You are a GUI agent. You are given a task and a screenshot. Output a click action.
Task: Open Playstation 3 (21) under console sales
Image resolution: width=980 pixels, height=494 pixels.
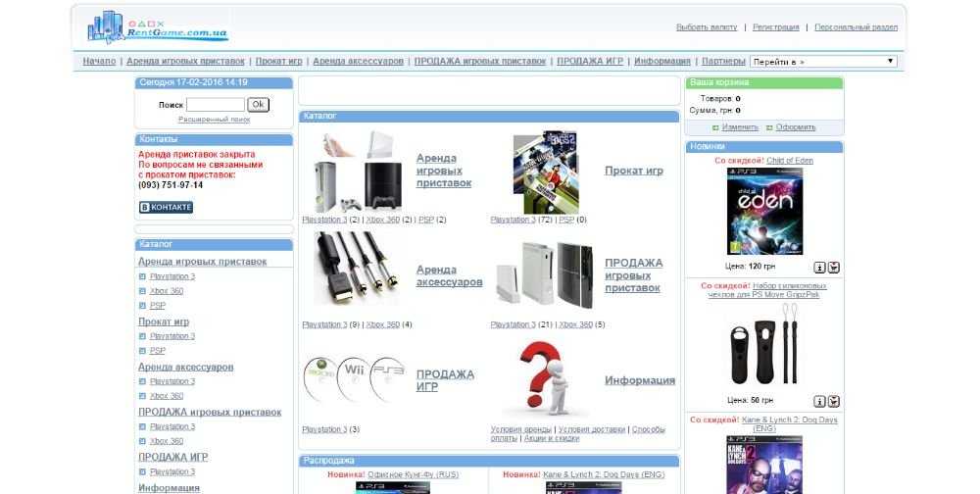[x=514, y=324]
